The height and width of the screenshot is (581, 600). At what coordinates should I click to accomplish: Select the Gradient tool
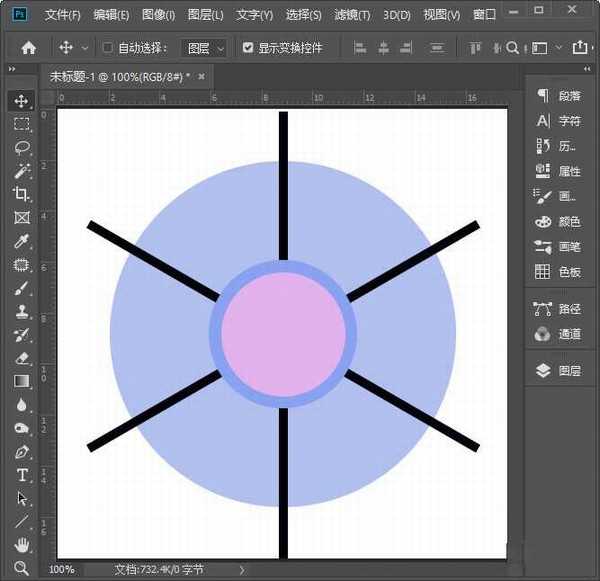21,381
